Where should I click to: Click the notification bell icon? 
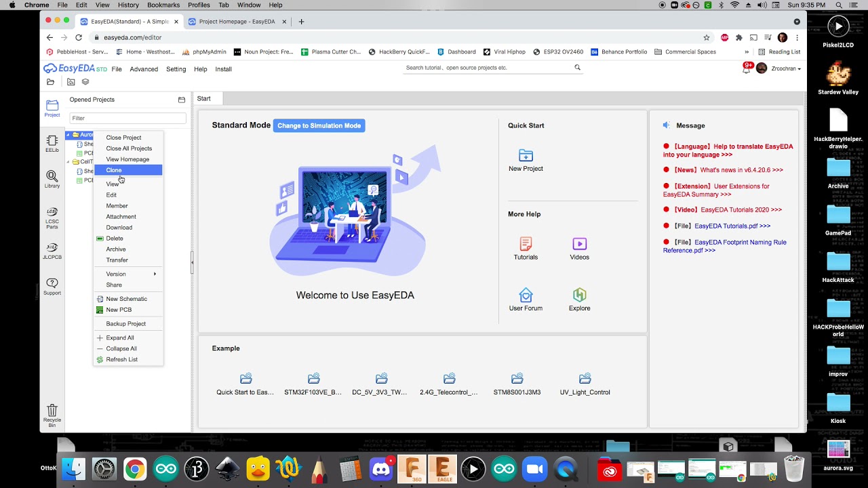click(747, 68)
